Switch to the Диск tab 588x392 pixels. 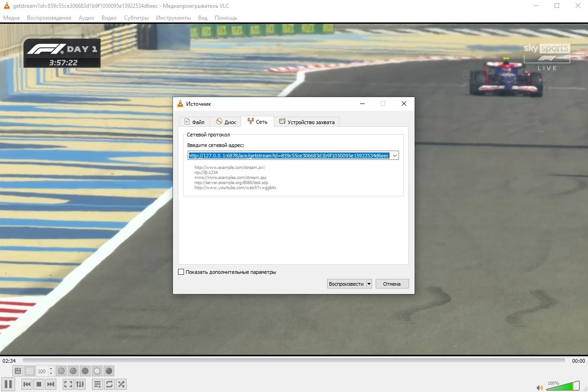click(226, 122)
